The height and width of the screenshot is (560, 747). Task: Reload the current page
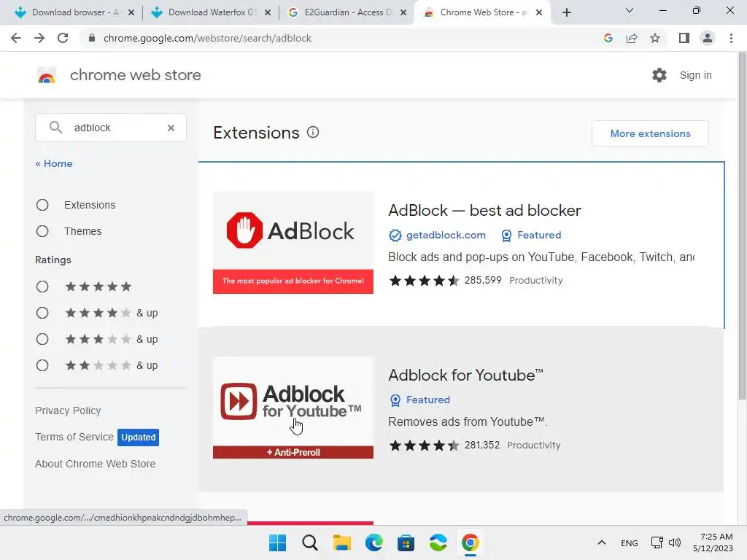coord(63,38)
